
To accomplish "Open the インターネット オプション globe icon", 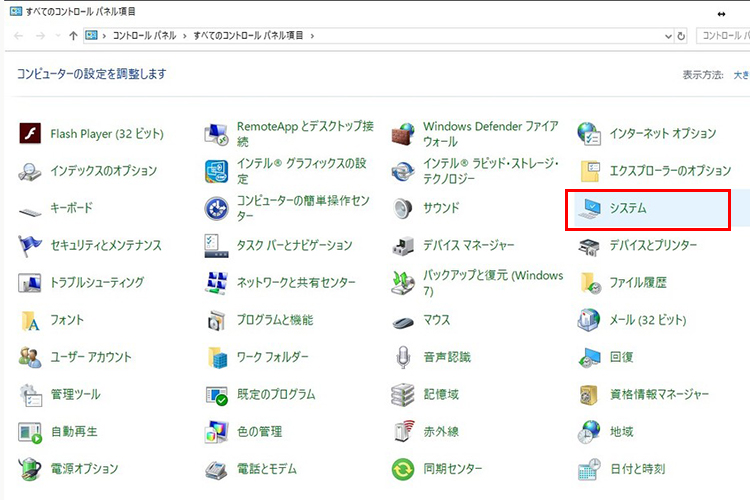I will pos(589,133).
